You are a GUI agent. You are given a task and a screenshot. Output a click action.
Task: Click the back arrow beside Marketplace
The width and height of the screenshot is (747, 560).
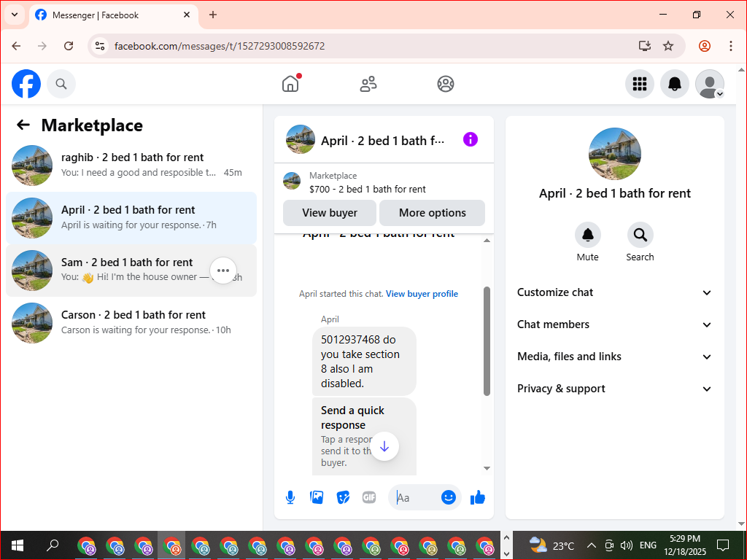23,125
